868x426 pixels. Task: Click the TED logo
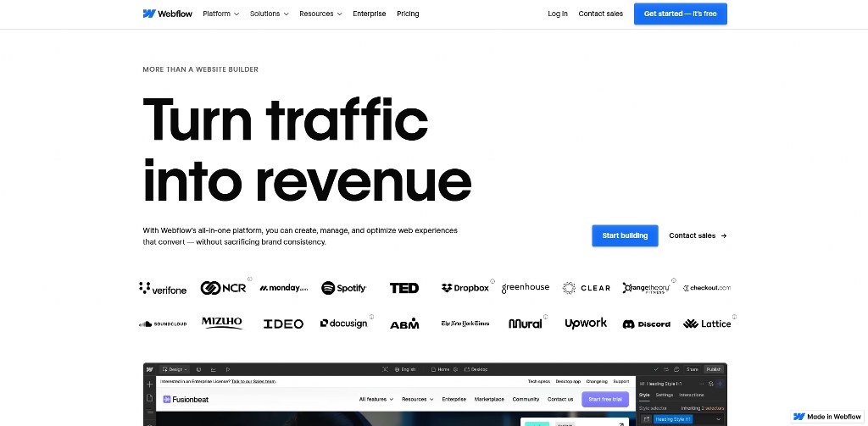pyautogui.click(x=404, y=288)
